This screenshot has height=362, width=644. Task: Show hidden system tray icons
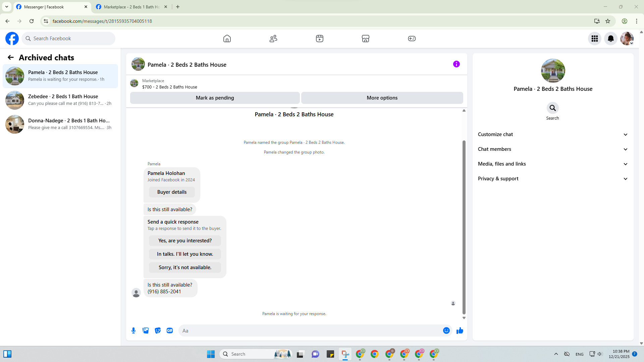coord(556,354)
